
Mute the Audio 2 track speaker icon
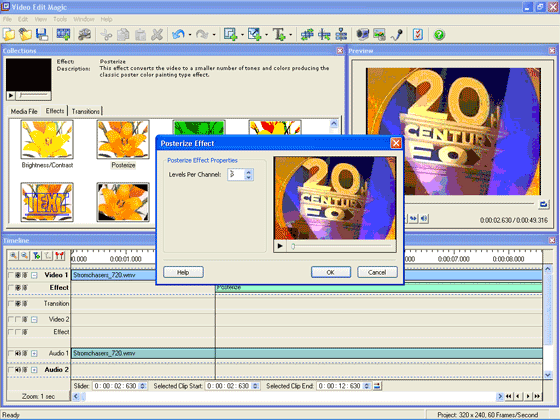18,370
